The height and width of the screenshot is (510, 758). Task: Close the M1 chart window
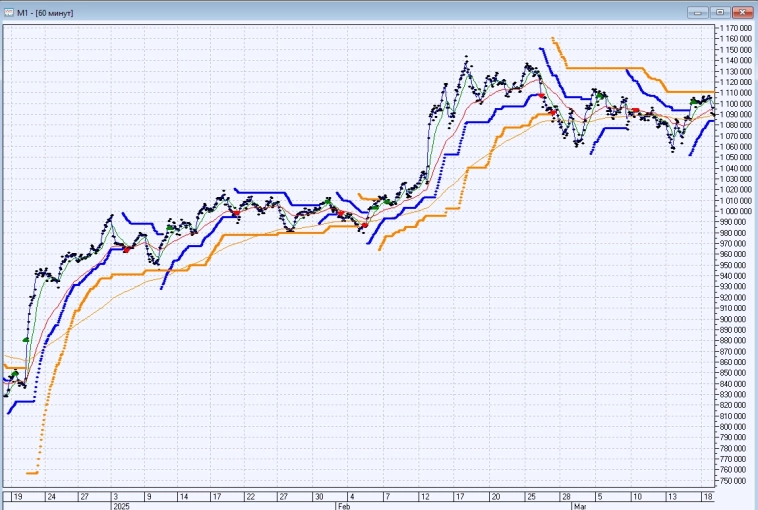tap(741, 11)
